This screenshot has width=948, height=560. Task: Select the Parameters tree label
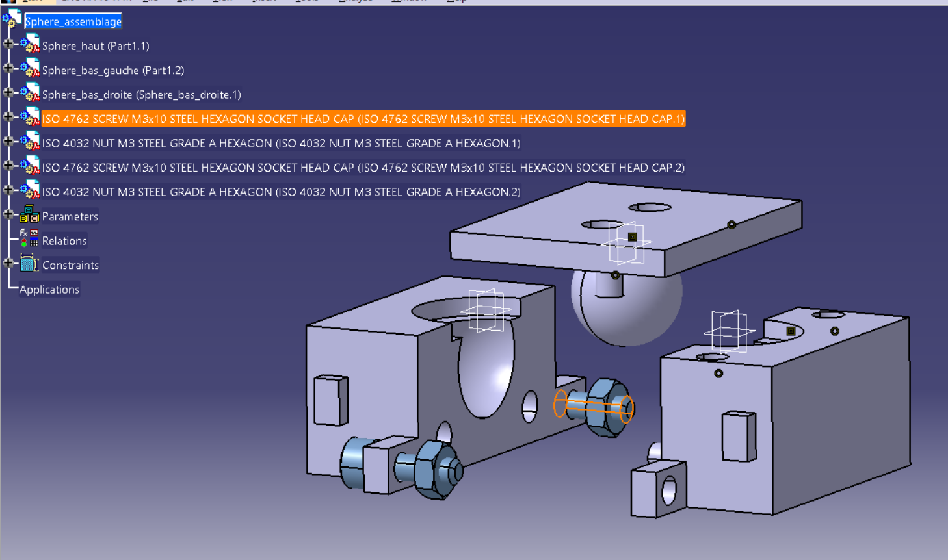click(70, 216)
